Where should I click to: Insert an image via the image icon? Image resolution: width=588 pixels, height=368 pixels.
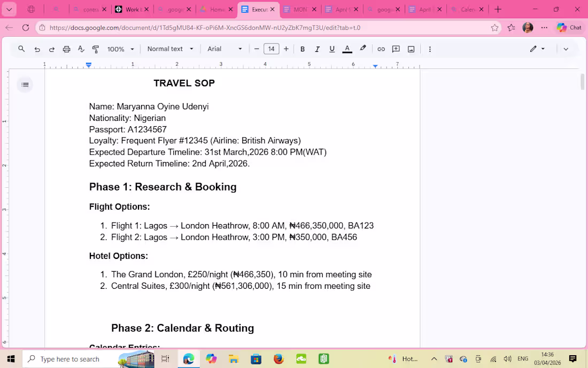[x=411, y=49]
